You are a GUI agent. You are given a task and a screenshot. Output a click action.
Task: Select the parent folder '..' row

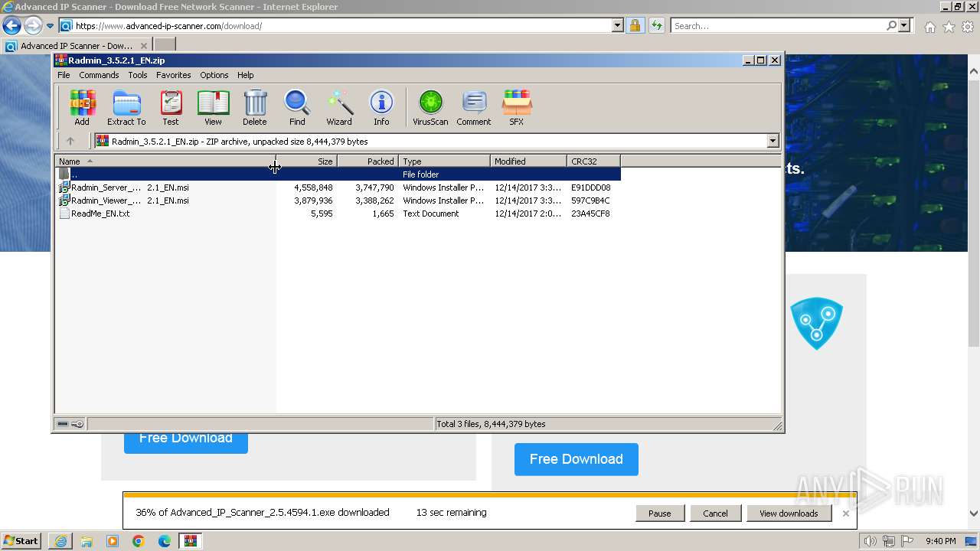tap(338, 174)
